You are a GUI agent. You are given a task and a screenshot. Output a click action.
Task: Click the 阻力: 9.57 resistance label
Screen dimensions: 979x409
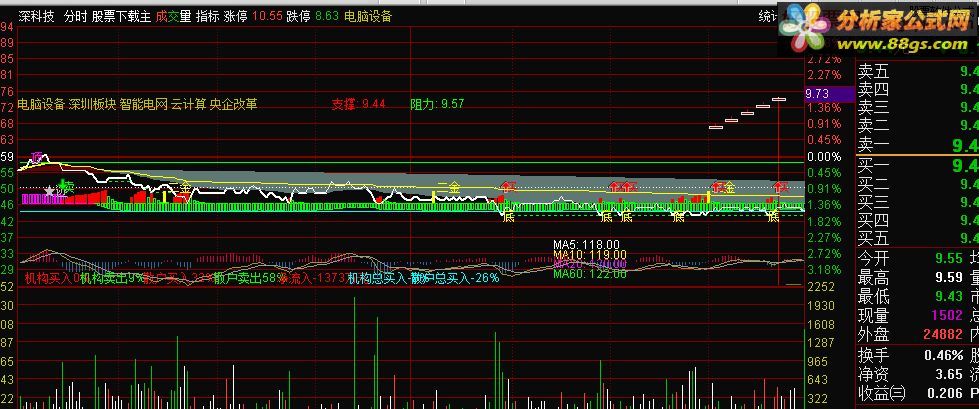437,104
